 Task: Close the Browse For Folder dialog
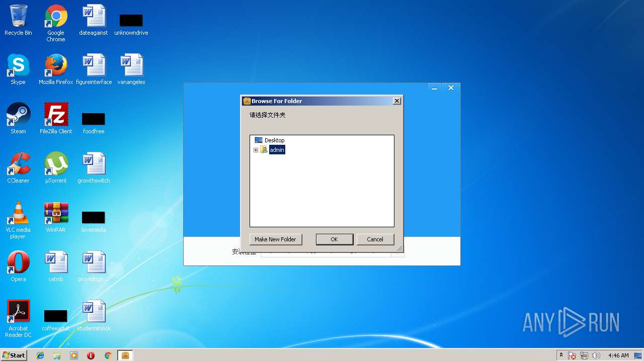tap(396, 101)
